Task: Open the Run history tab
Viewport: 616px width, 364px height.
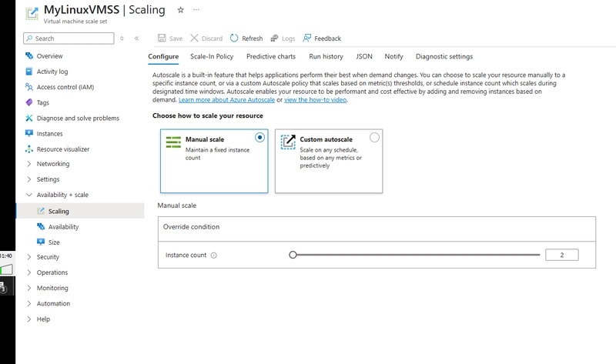Action: point(326,56)
